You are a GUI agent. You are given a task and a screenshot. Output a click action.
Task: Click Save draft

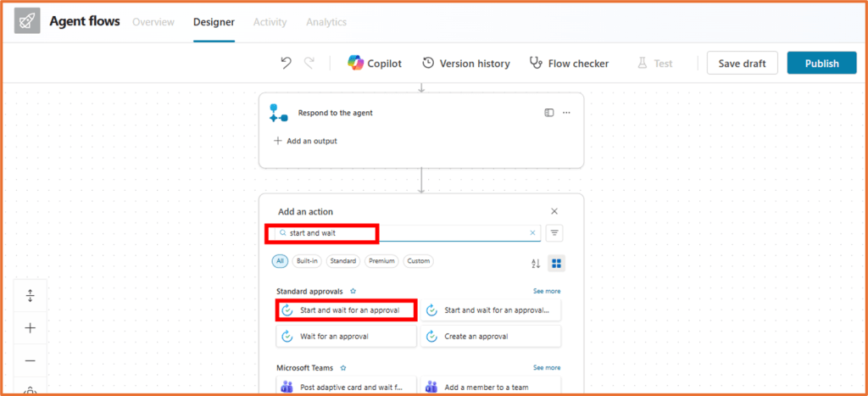[x=742, y=63]
